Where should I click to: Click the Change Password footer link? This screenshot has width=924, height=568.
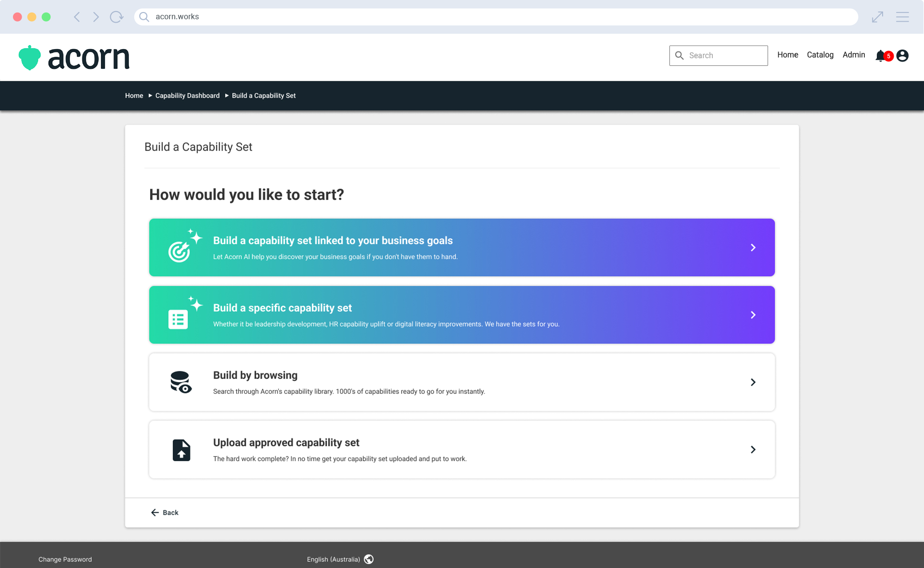(x=65, y=559)
